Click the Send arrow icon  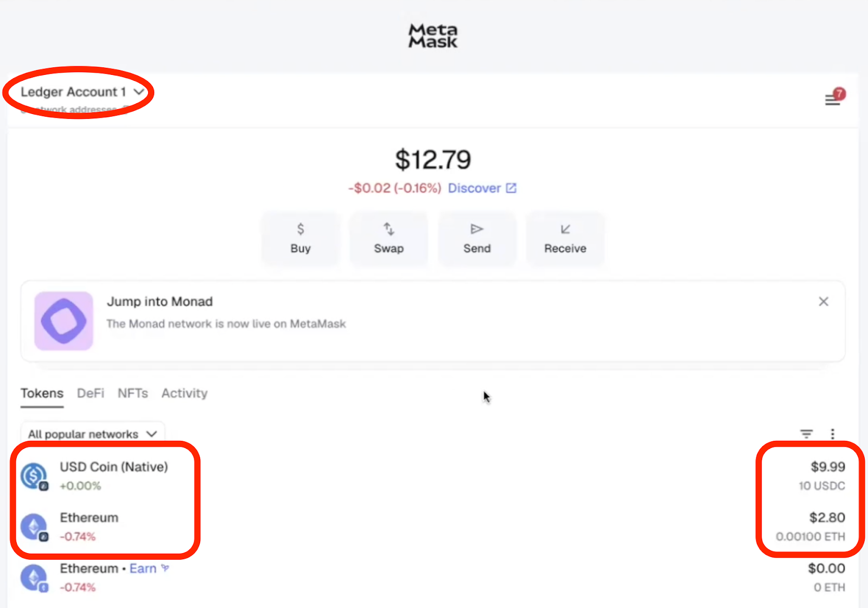click(477, 229)
